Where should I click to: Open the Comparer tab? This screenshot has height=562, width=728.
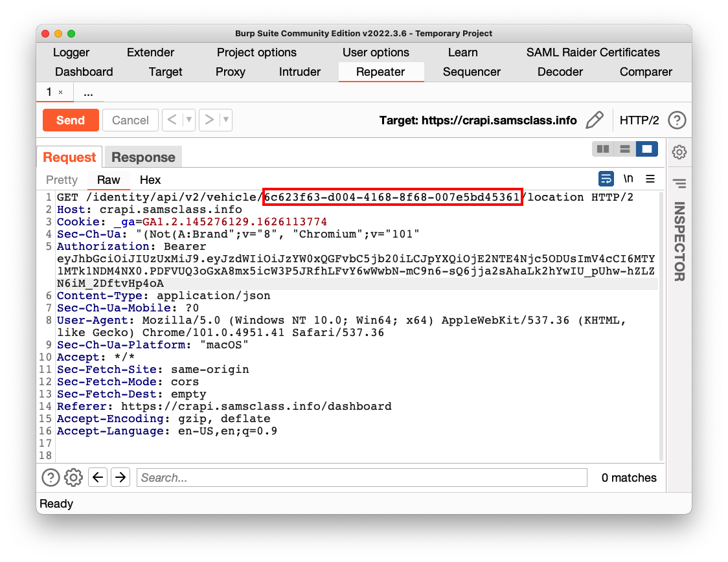coord(646,72)
